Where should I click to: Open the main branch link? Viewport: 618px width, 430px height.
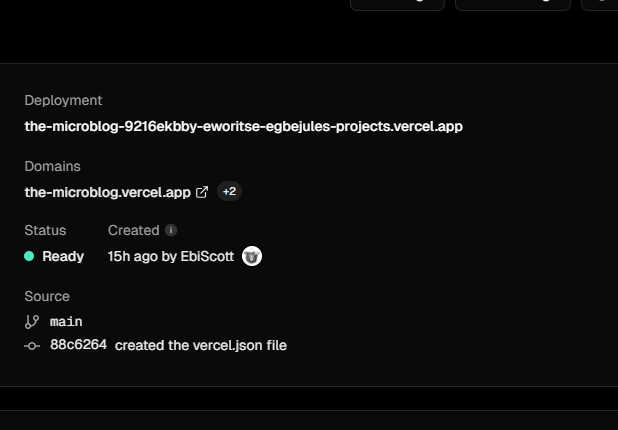[x=66, y=322]
